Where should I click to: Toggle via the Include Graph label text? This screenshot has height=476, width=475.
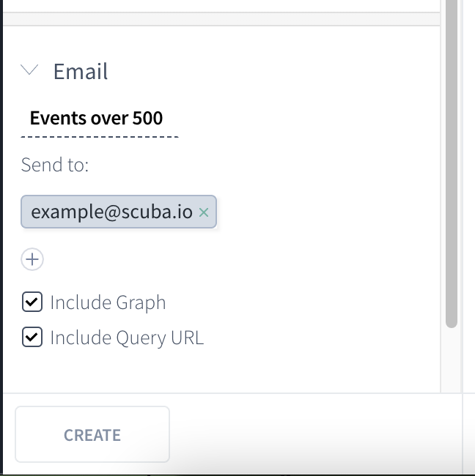point(108,302)
